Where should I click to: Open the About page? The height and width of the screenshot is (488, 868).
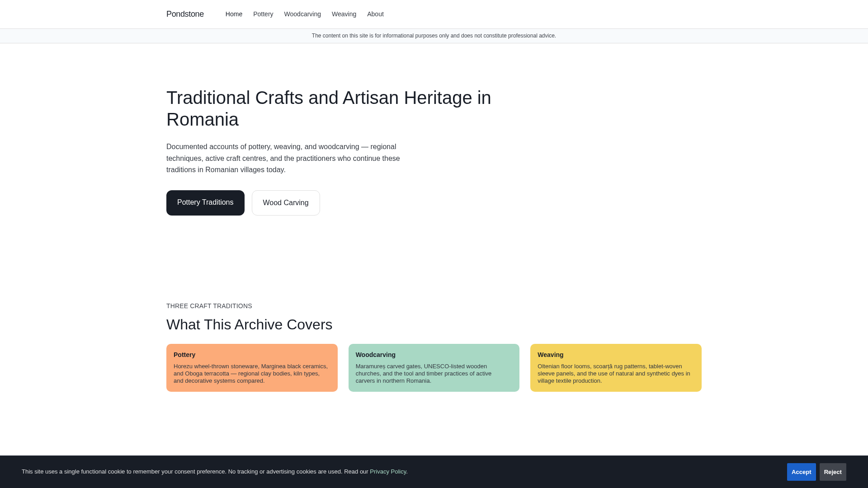coord(375,14)
